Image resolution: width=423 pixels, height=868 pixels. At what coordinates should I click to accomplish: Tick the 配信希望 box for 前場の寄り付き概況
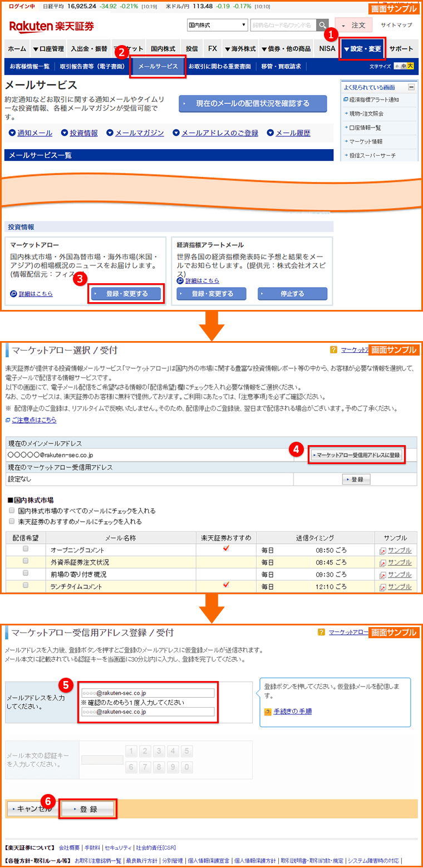click(x=25, y=573)
